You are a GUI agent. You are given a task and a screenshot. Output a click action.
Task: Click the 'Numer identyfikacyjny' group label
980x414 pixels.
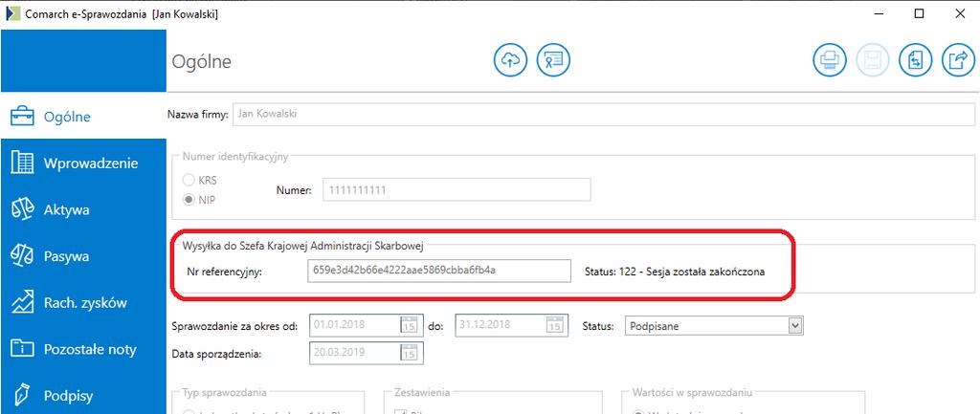235,157
